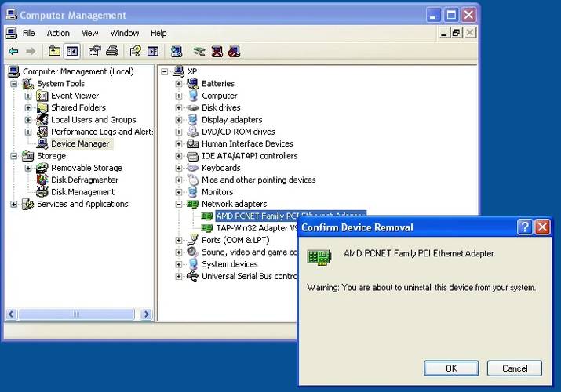
Task: Minimize the inner MDI console window
Action: tap(444, 33)
